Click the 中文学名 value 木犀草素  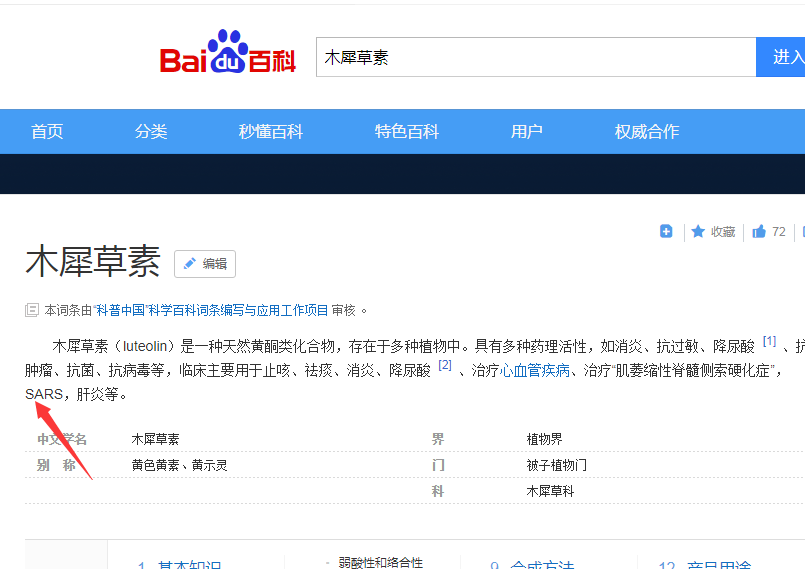coord(155,439)
